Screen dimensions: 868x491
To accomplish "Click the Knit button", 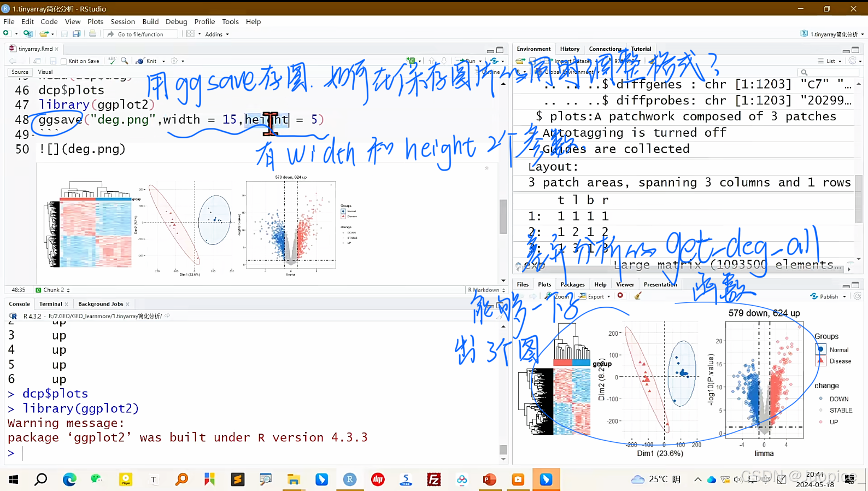I will (x=146, y=61).
